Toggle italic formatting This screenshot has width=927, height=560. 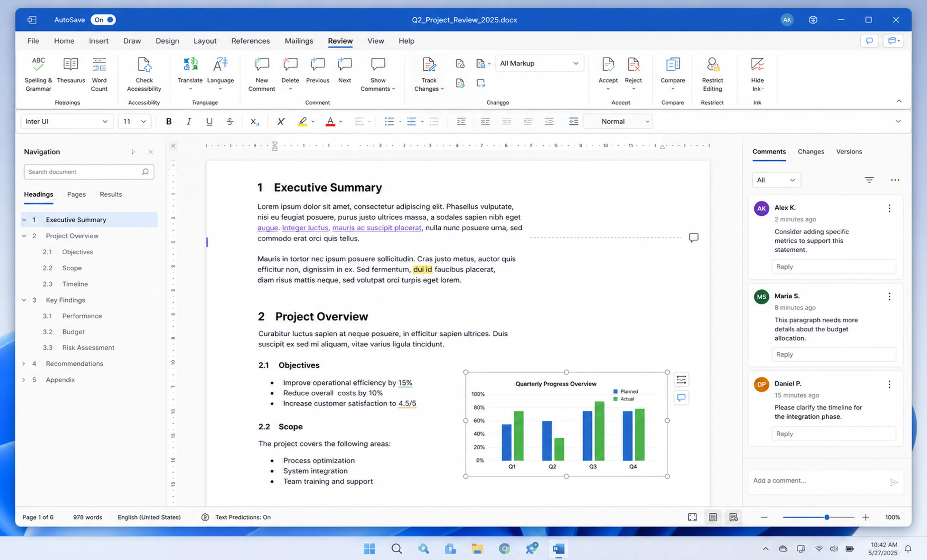(x=189, y=121)
